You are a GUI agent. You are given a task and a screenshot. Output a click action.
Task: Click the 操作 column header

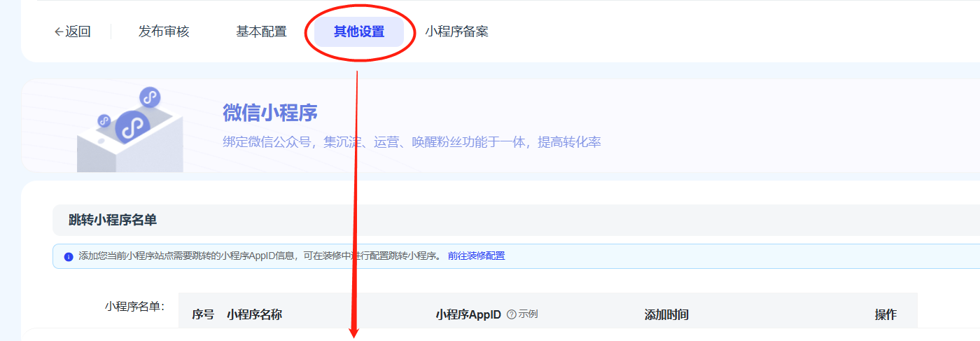pos(885,315)
